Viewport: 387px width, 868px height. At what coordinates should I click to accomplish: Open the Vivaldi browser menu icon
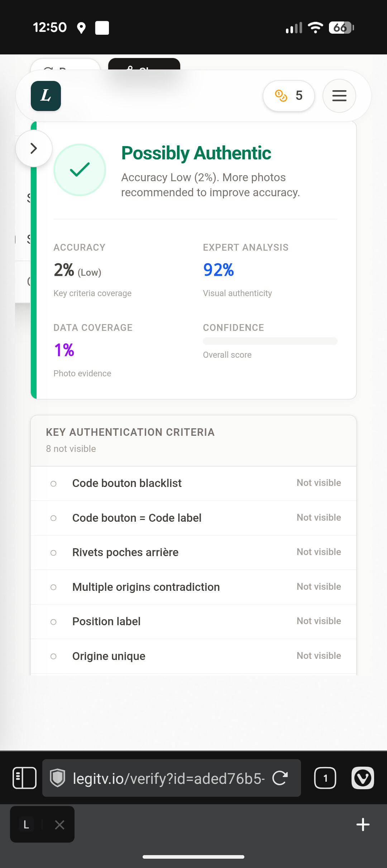pyautogui.click(x=363, y=778)
